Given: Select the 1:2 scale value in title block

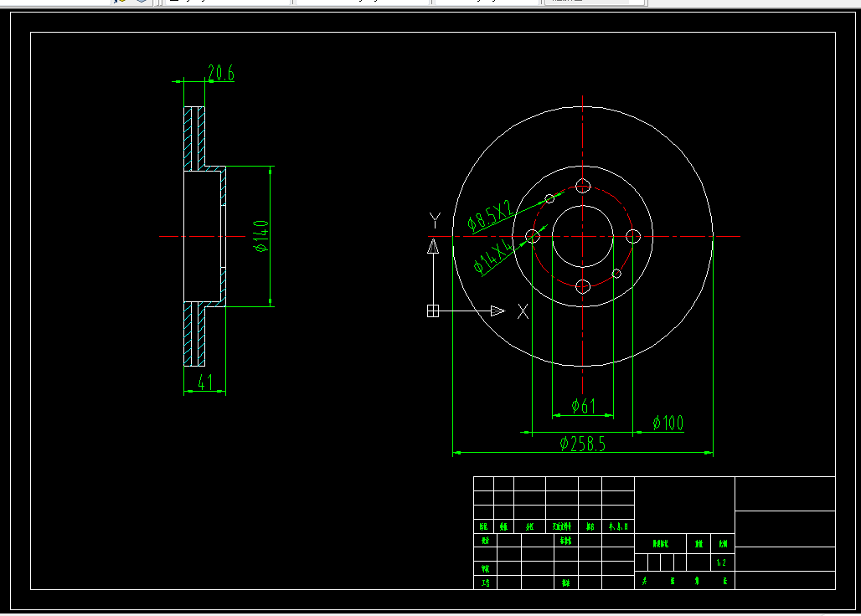Looking at the screenshot, I should click(x=721, y=562).
